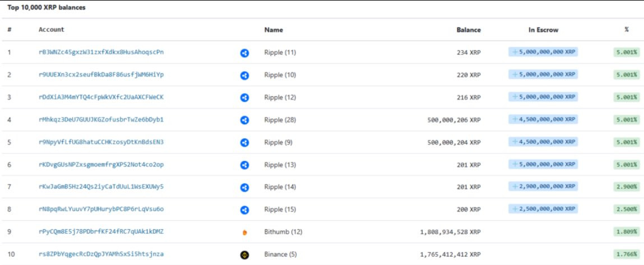The width and height of the screenshot is (644, 265).
Task: Click the 220 XRP balance cell
Action: tap(468, 75)
